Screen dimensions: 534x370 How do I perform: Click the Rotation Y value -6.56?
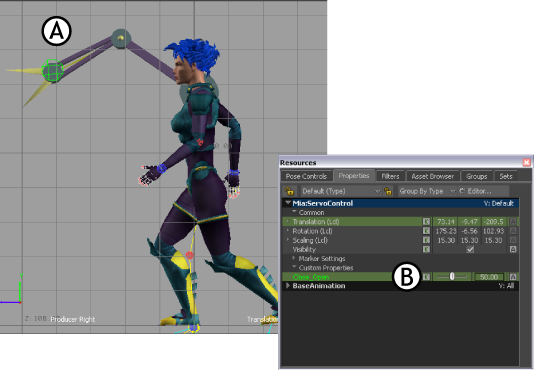pos(469,231)
